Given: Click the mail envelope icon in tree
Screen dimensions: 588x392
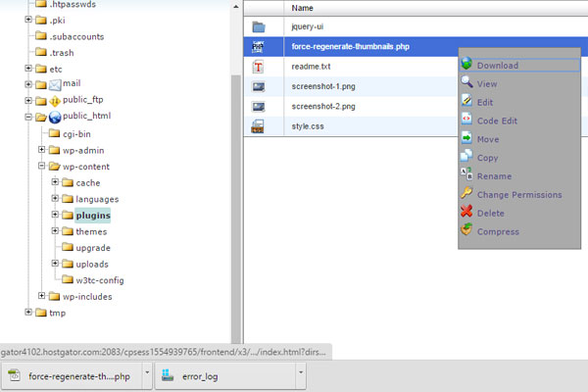Looking at the screenshot, I should coord(55,85).
